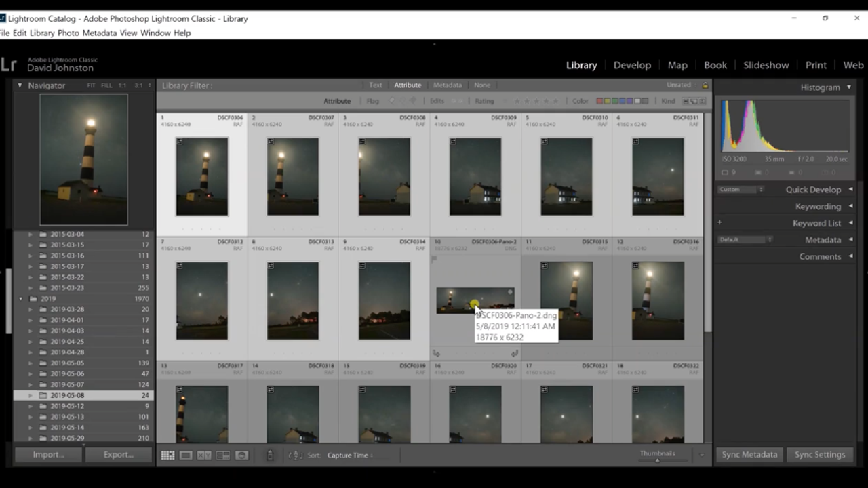Expand the Quick Develop panel
868x488 pixels.
[850, 190]
